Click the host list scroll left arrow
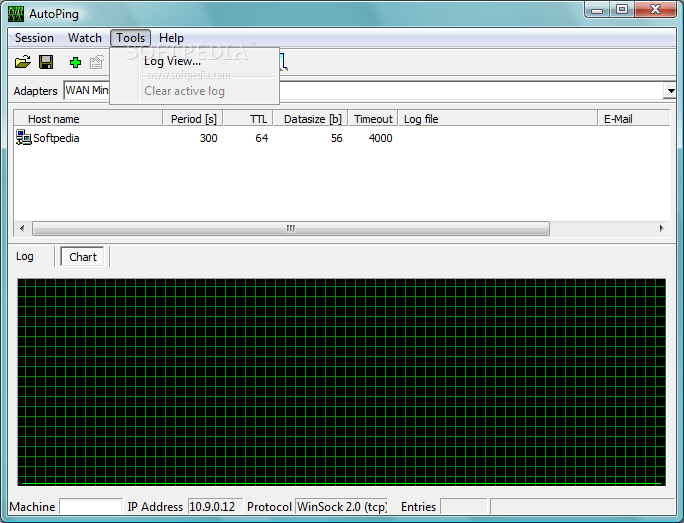The width and height of the screenshot is (684, 523). tap(22, 228)
